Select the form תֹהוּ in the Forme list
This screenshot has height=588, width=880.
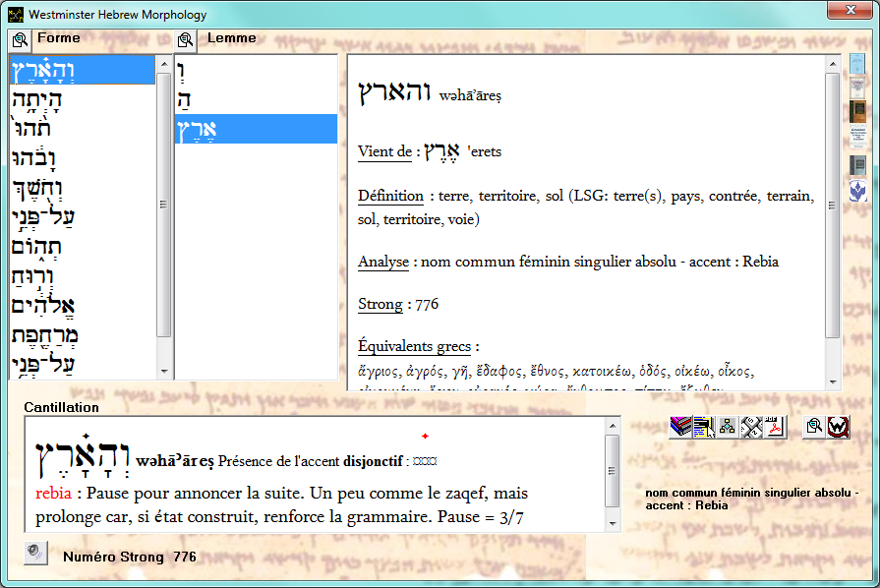pos(83,129)
